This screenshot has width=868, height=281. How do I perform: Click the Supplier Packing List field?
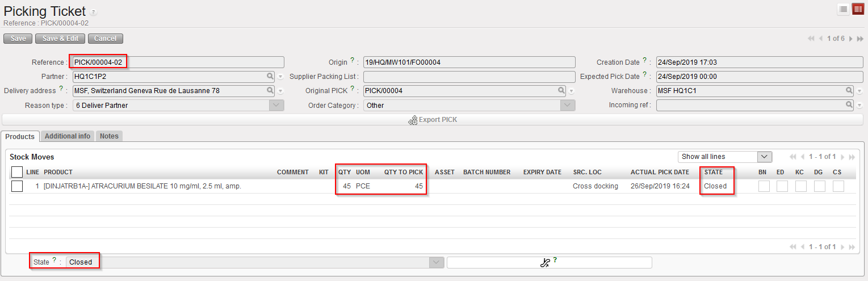click(x=469, y=77)
